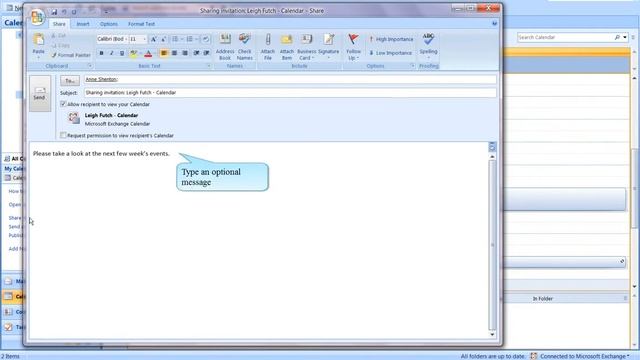Align text to the left

pos(164,53)
